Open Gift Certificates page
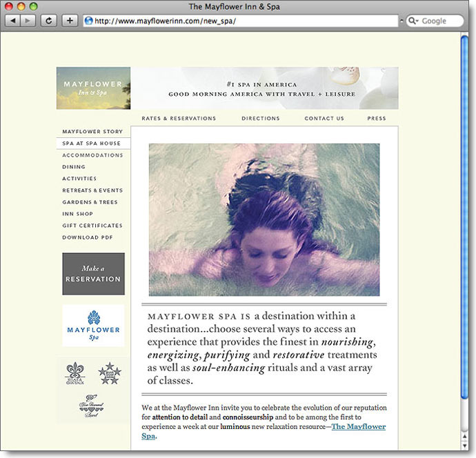 coord(92,226)
